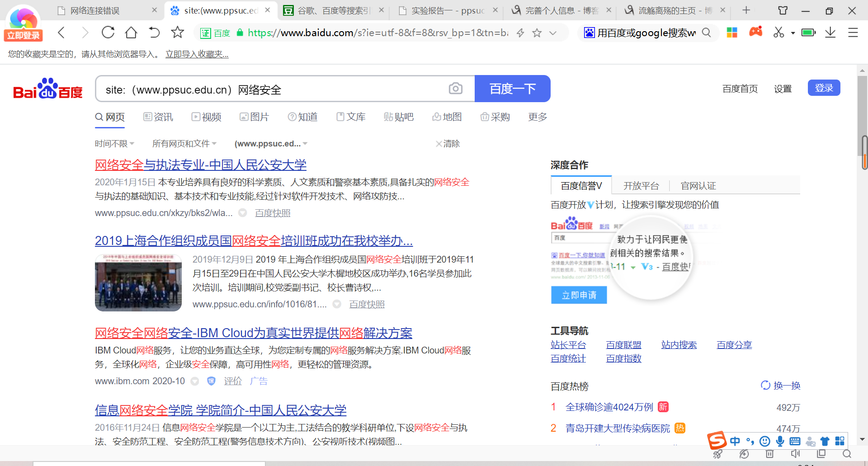Open the Sogou soft keyboard icon
This screenshot has width=868, height=466.
click(795, 441)
